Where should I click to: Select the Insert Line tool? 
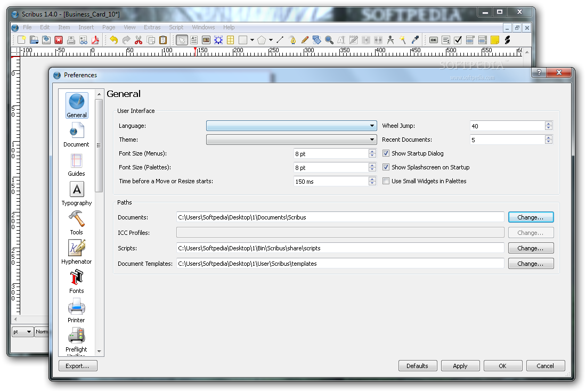(x=280, y=40)
